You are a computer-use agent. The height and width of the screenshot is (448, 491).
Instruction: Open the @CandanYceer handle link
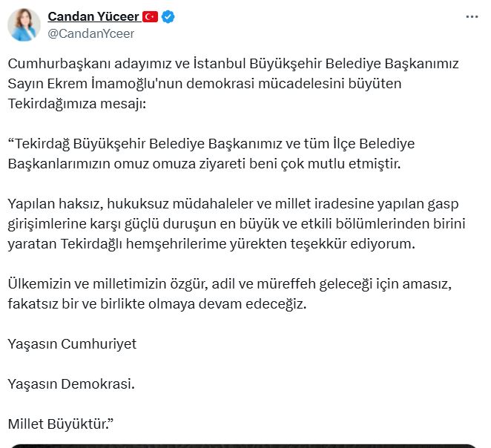[90, 33]
